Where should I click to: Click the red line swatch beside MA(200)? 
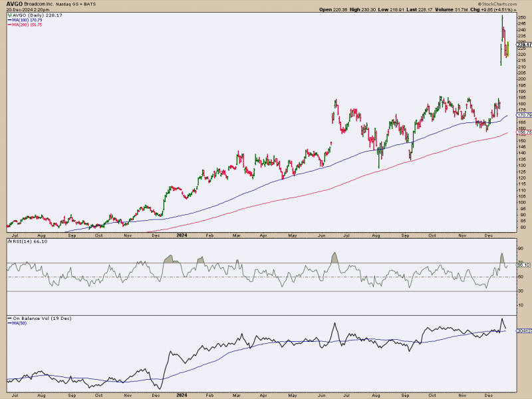[9, 25]
